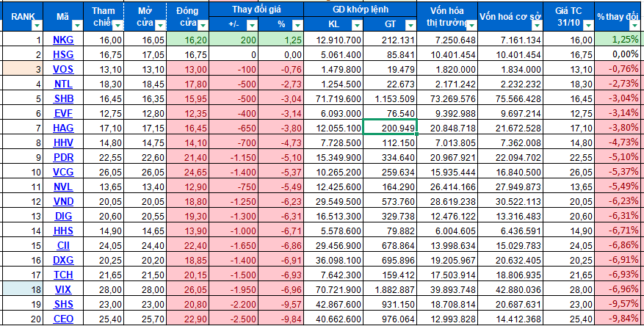Viewport: 644px width, 326px height.
Task: Select TCH percent cell -6,93
Action: point(281,275)
